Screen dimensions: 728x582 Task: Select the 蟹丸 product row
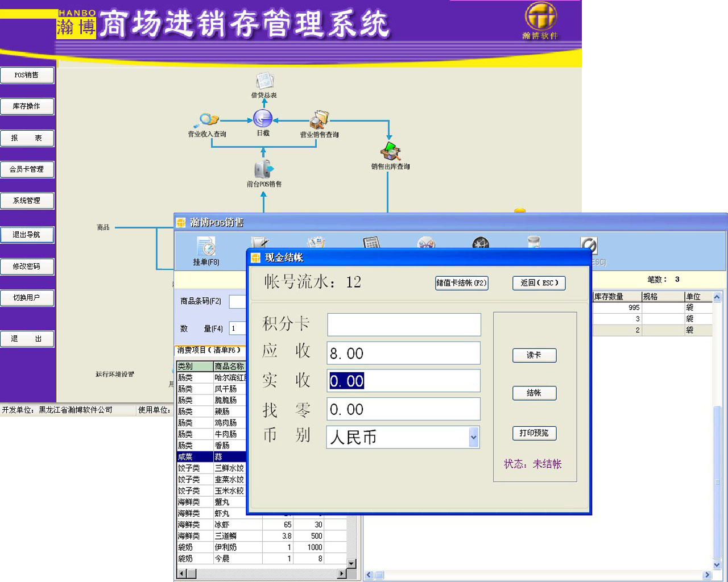(211, 502)
